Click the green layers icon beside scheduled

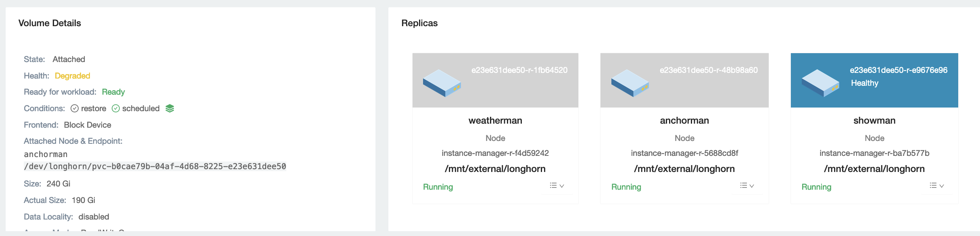point(170,108)
